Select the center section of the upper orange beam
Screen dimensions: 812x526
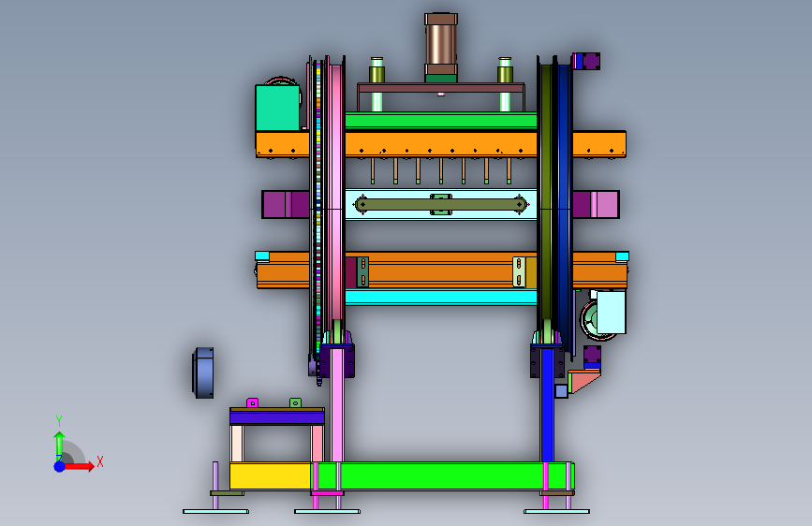[441, 144]
